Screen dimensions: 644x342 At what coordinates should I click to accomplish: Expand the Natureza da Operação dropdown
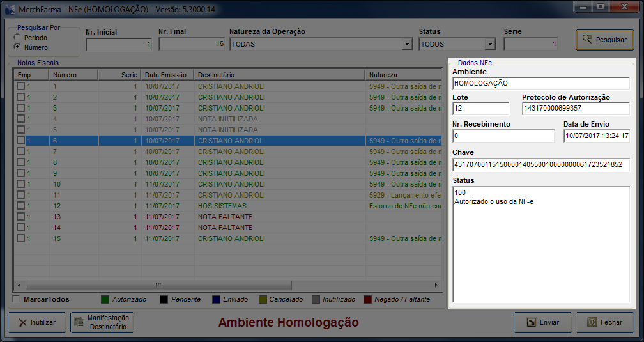(x=407, y=45)
